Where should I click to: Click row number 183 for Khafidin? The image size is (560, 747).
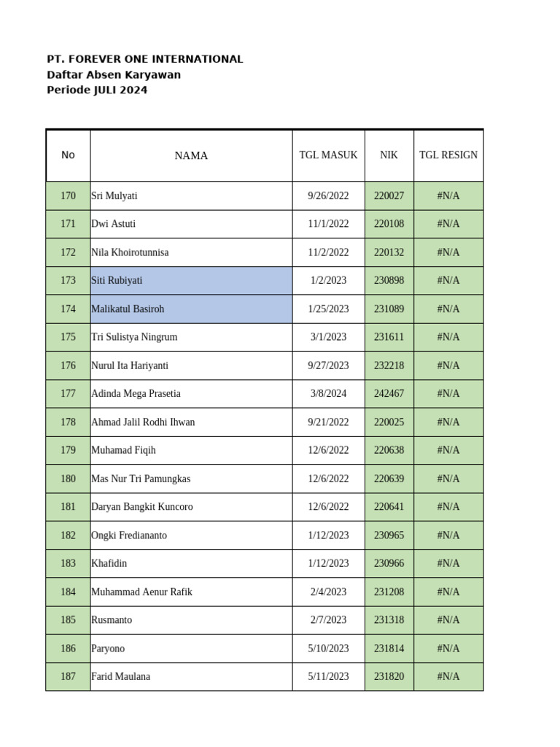point(68,563)
